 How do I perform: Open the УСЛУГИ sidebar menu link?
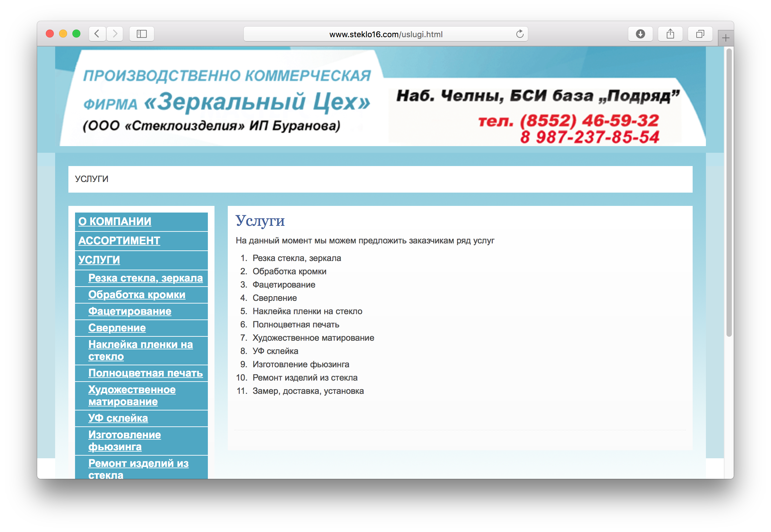pos(99,260)
